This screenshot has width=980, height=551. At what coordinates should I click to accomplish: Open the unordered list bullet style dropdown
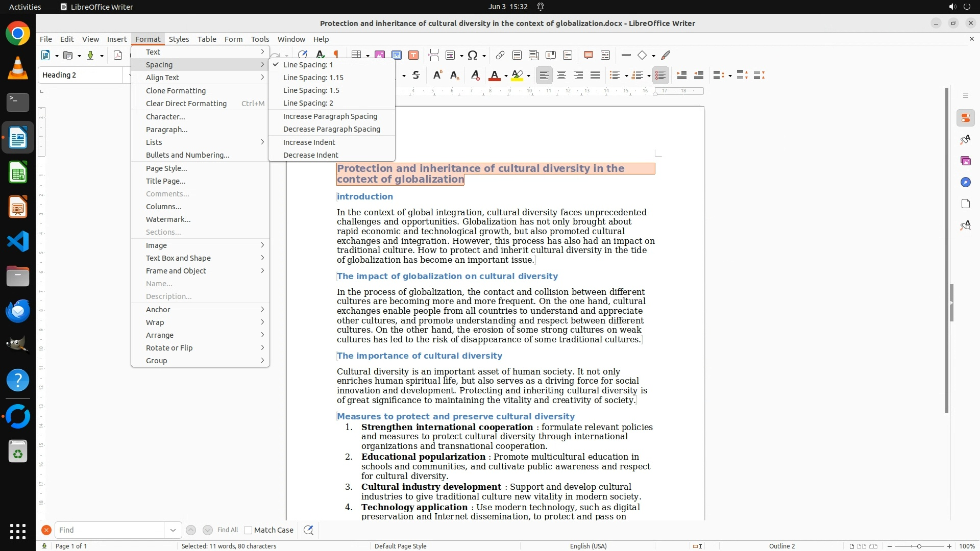pyautogui.click(x=626, y=76)
